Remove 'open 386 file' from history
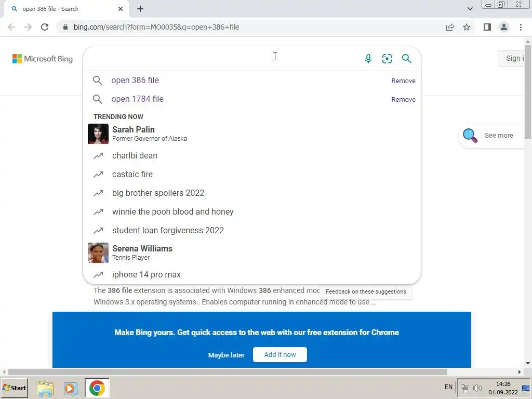Viewport: 532px width, 399px height. 403,81
